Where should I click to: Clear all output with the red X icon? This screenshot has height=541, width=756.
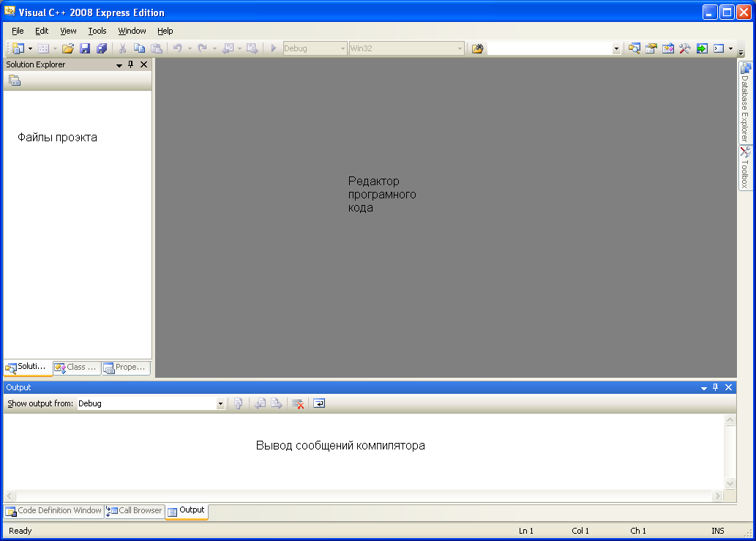click(x=298, y=403)
